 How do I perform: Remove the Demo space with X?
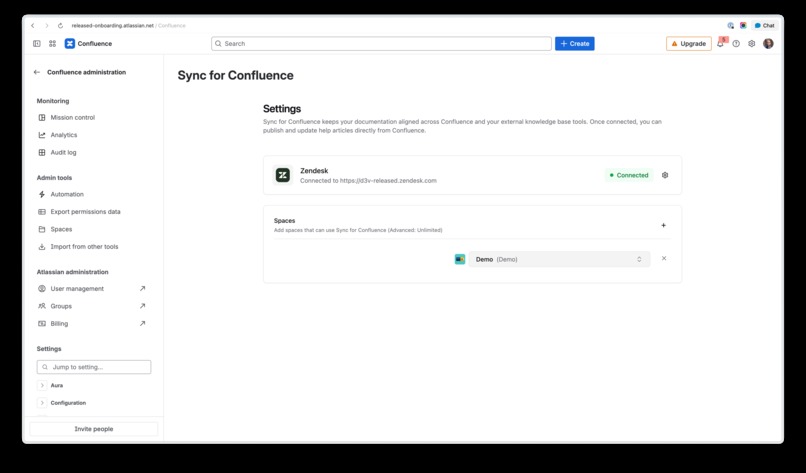(x=664, y=259)
